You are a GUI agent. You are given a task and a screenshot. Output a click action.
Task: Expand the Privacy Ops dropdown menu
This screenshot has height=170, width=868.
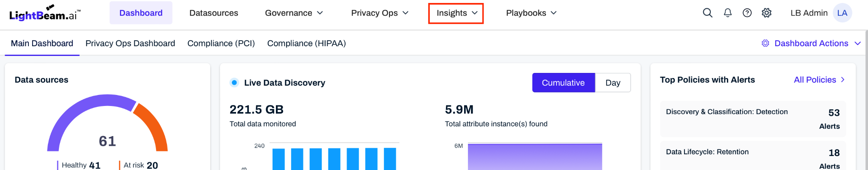click(x=379, y=13)
